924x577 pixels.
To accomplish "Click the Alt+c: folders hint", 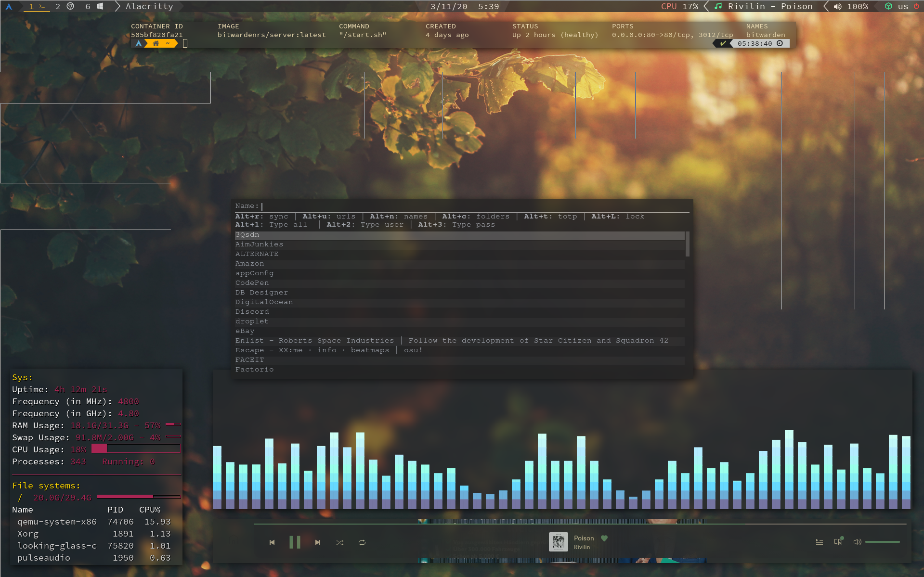I will 476,217.
